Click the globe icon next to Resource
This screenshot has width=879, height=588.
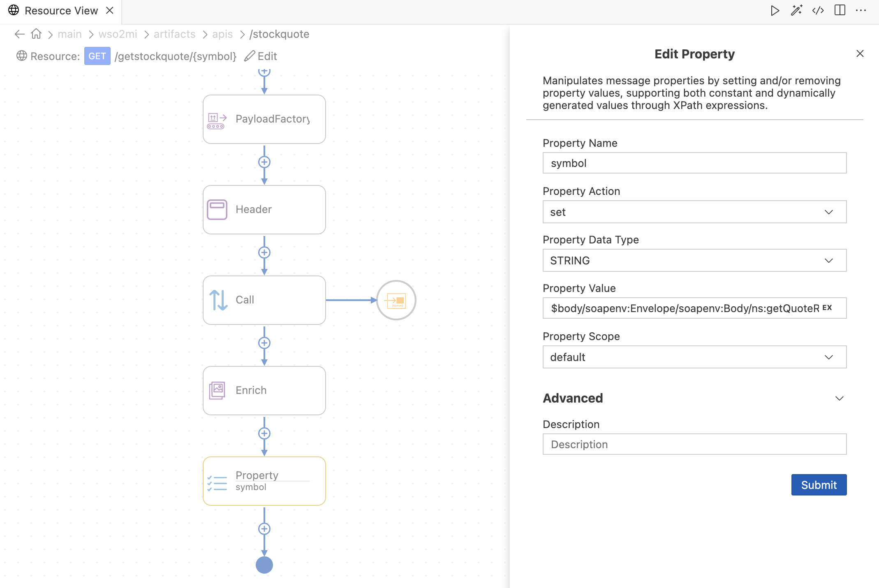point(22,56)
